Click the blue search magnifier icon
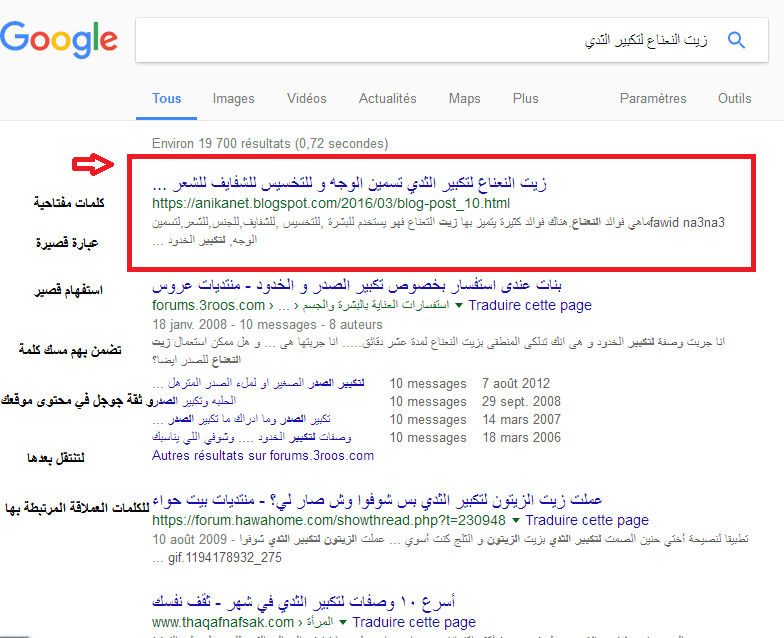 736,40
